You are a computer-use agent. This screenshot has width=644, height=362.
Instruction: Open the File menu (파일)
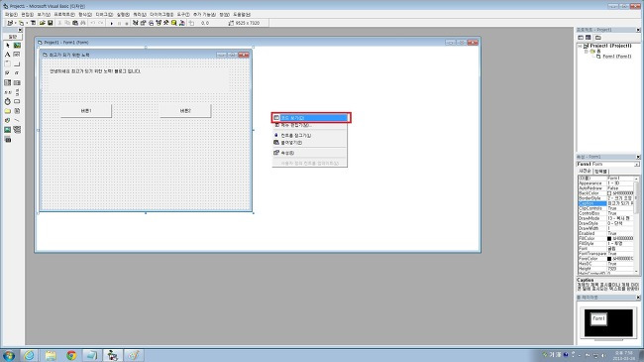point(11,15)
